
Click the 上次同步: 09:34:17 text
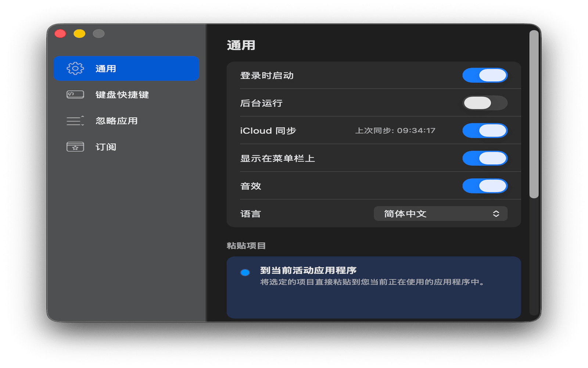(395, 131)
